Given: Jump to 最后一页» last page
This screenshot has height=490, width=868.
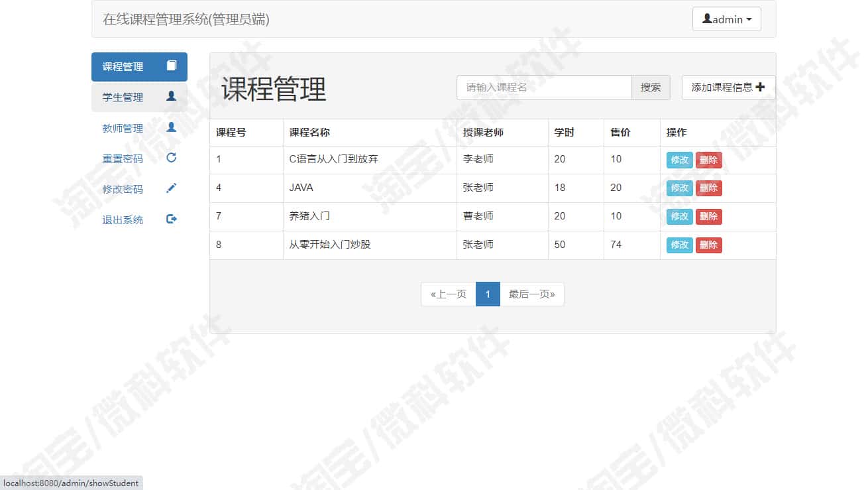Looking at the screenshot, I should [x=532, y=294].
